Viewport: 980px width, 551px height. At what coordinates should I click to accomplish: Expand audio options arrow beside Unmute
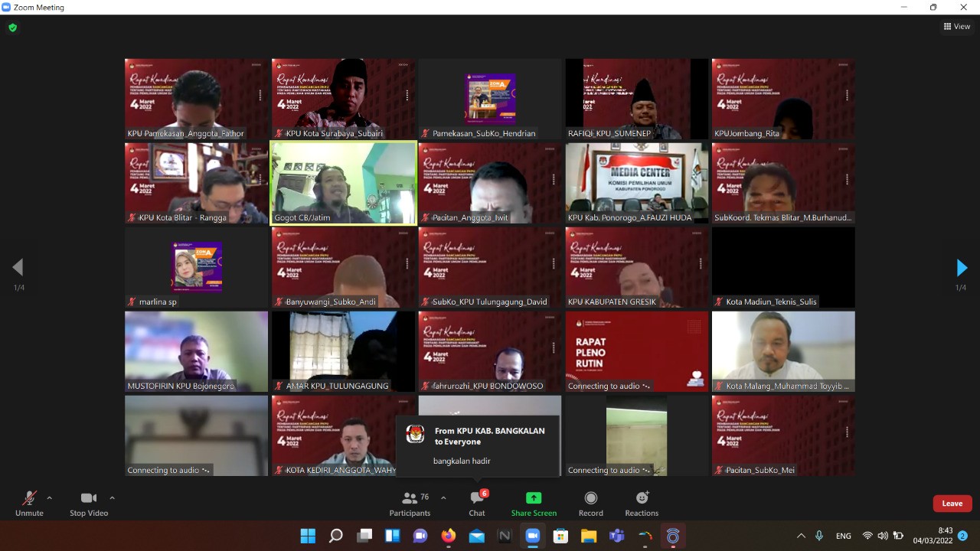(x=50, y=498)
